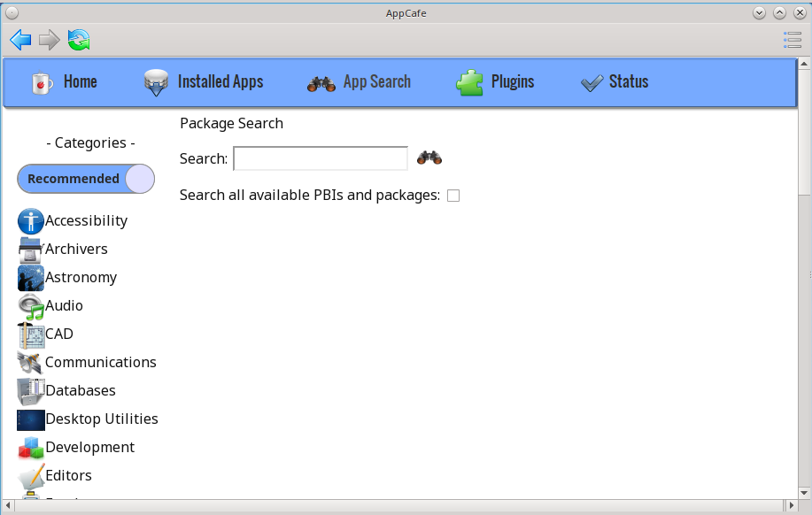Go back with the blue arrow
The image size is (812, 515).
point(20,40)
